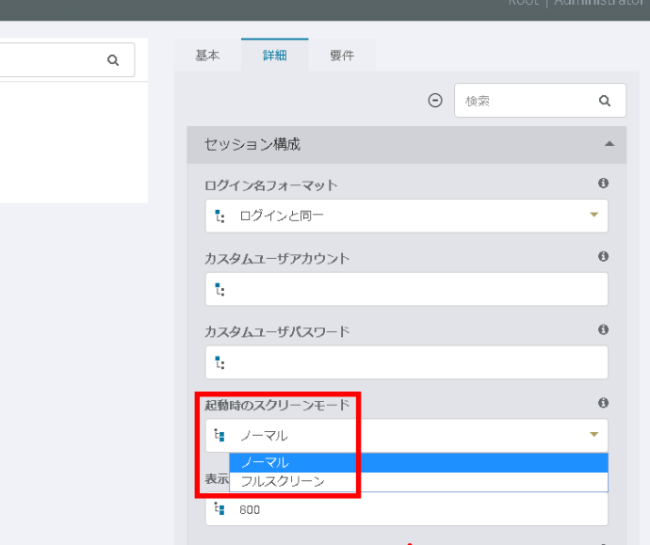Click the magnifier icon in the 検索 field
The image size is (650, 545).
tap(604, 101)
